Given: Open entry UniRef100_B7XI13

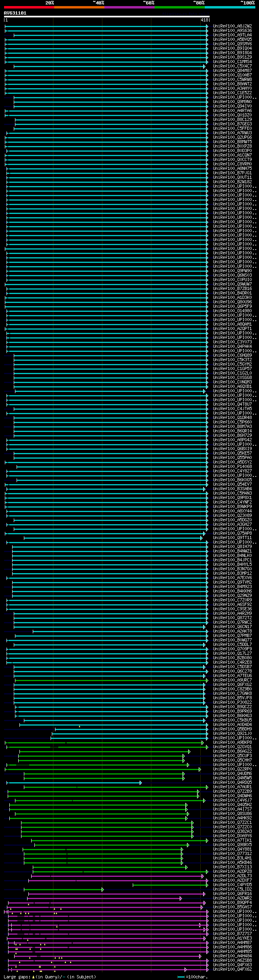Looking at the screenshot, I should 232,867.
